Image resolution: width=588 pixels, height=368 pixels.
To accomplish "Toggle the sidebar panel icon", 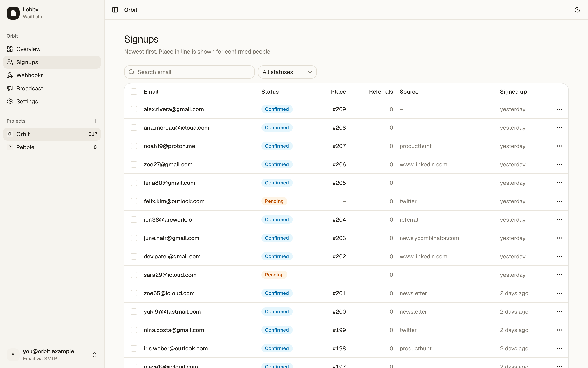I will tap(115, 10).
